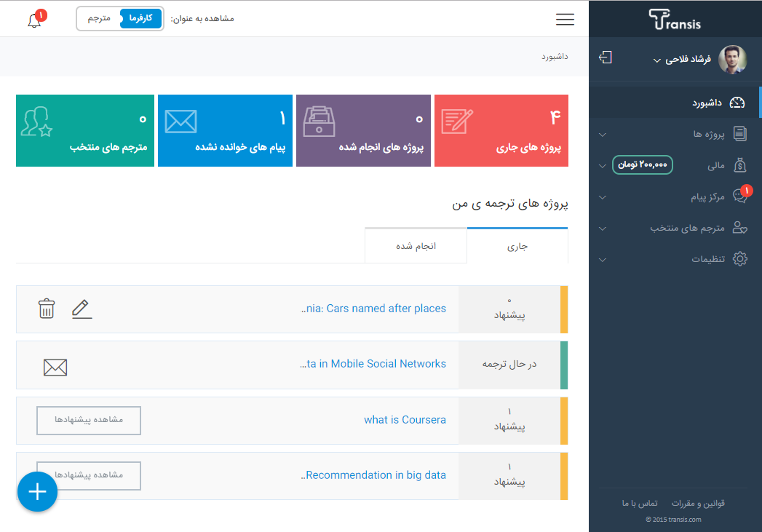Click the Transis logo
This screenshot has height=532, width=762.
point(675,20)
